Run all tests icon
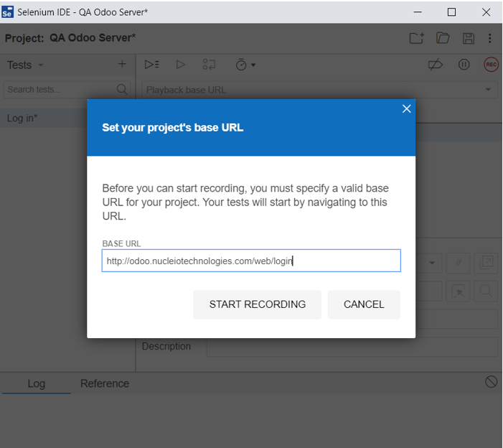The image size is (503, 448). (x=151, y=65)
